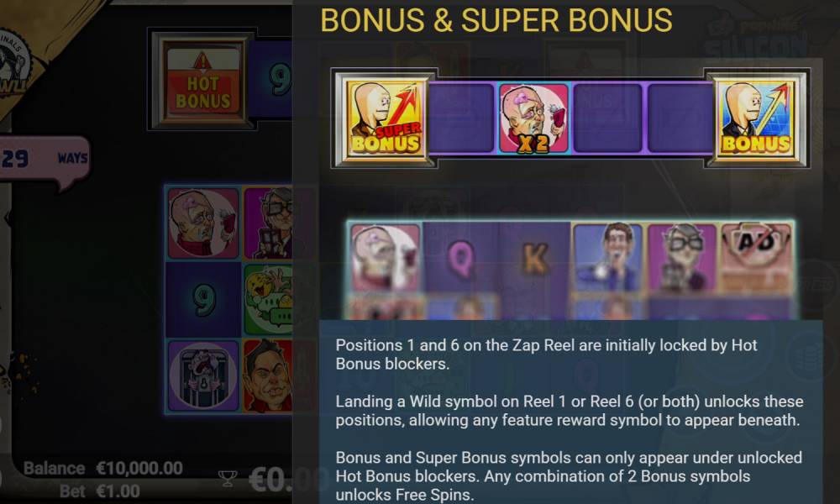Click the Super Bonus symbol on Zap Reel
Image resolution: width=840 pixels, height=504 pixels.
385,119
